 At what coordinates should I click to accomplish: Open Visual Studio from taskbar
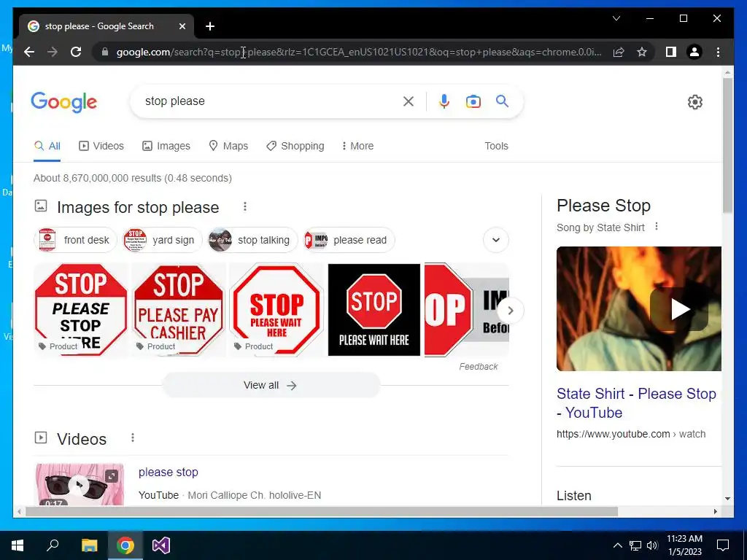[x=161, y=545]
